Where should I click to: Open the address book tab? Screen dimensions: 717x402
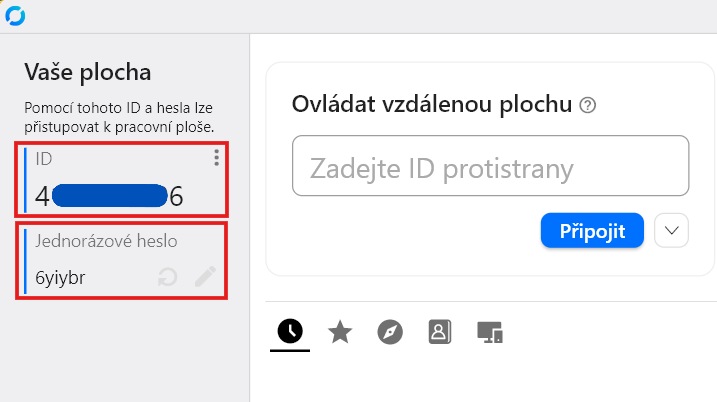coord(440,332)
